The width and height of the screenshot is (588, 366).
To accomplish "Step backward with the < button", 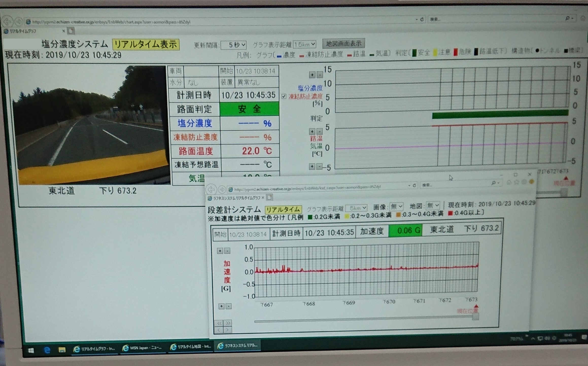I will pyautogui.click(x=219, y=330).
